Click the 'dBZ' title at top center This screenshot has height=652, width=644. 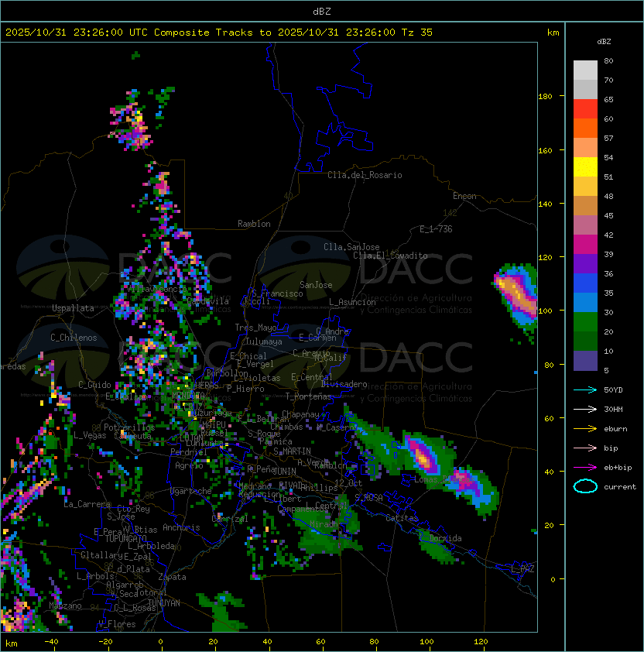[x=322, y=11]
